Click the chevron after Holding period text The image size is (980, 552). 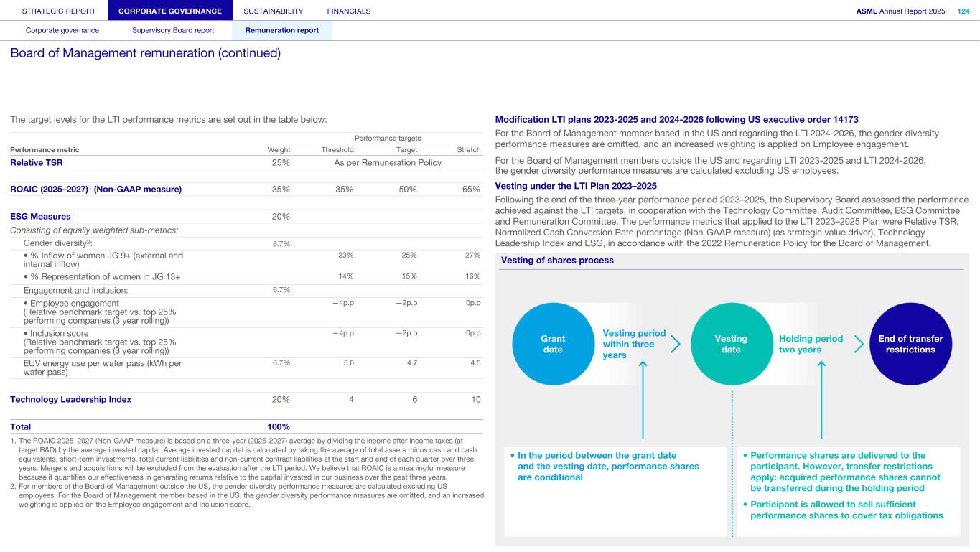[x=859, y=344]
